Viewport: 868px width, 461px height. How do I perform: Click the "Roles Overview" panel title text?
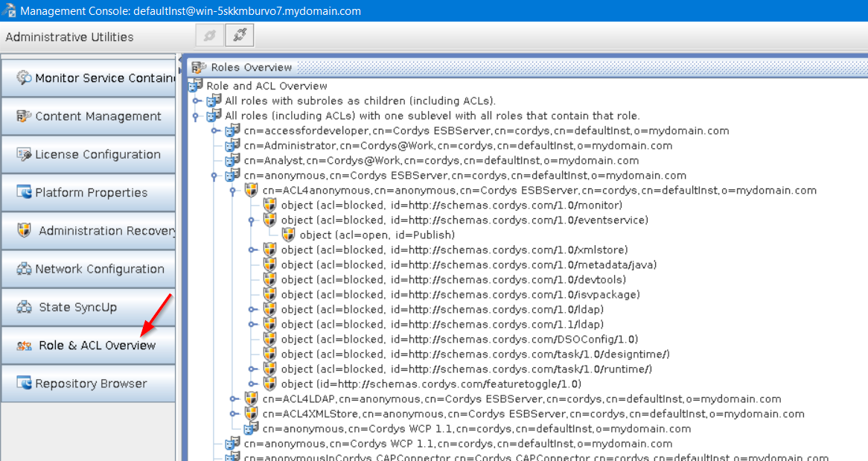(x=252, y=68)
